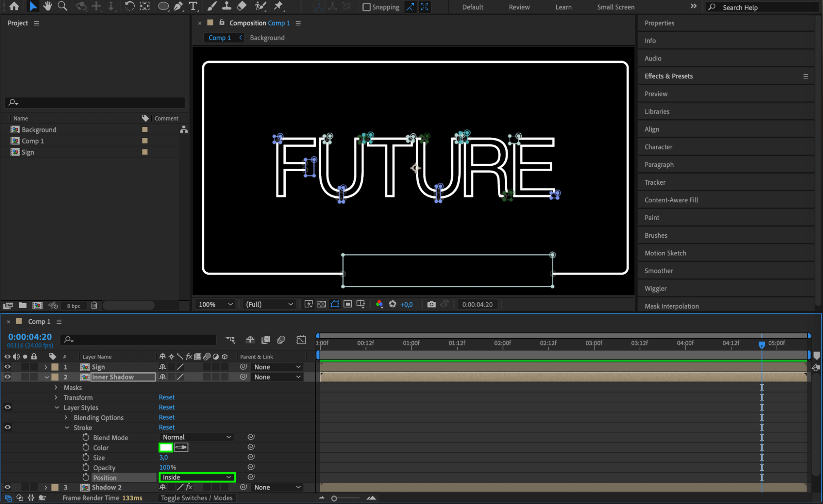This screenshot has height=504, width=823.
Task: Select the Selection arrow tool
Action: coord(33,6)
